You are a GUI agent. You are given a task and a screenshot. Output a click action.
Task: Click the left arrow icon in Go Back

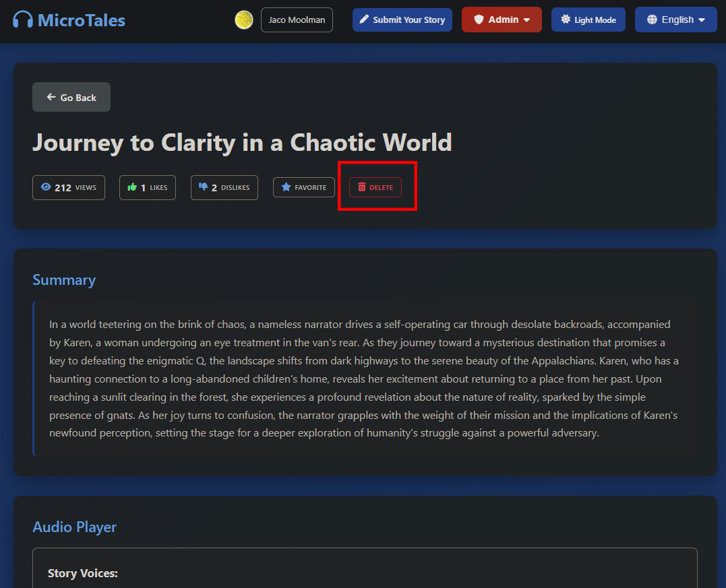tap(51, 98)
